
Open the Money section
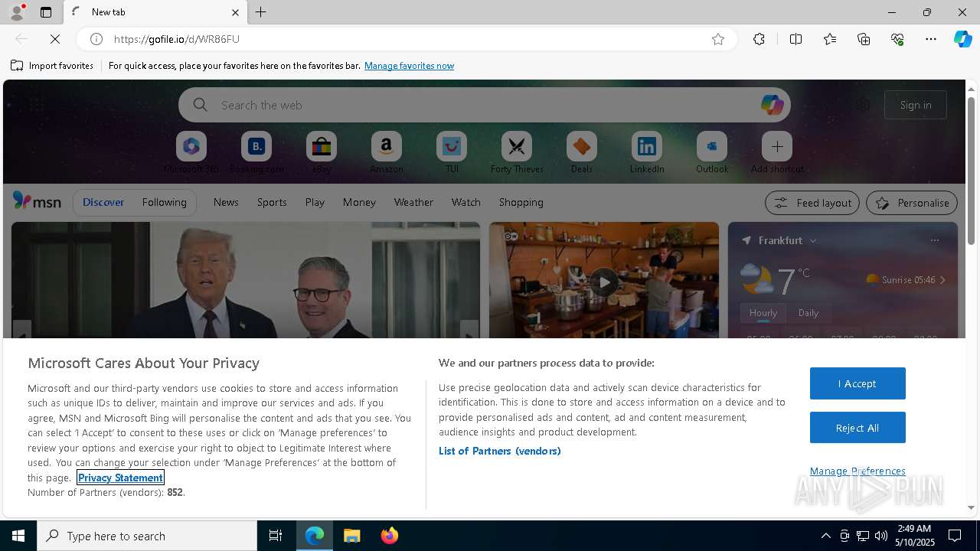[x=359, y=202]
